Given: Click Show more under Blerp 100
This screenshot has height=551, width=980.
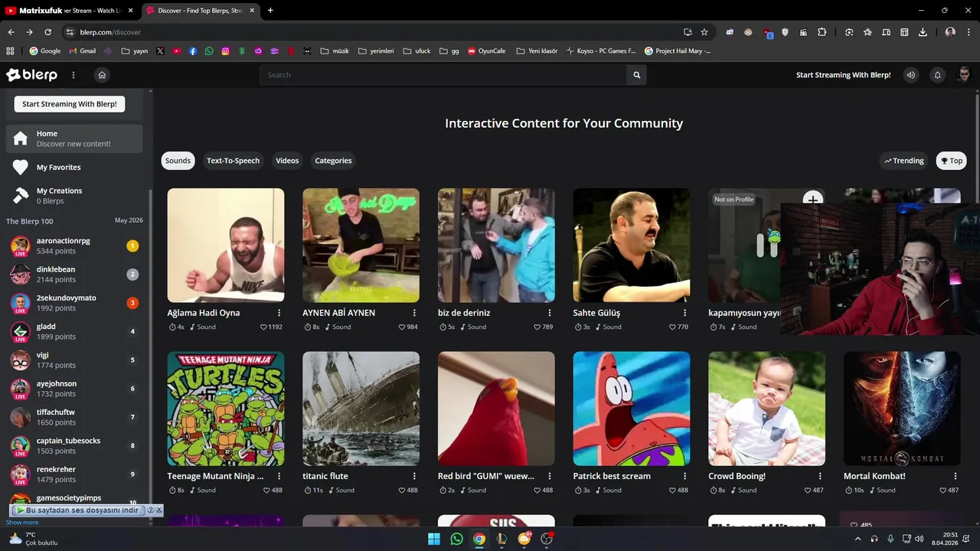Looking at the screenshot, I should 22,522.
